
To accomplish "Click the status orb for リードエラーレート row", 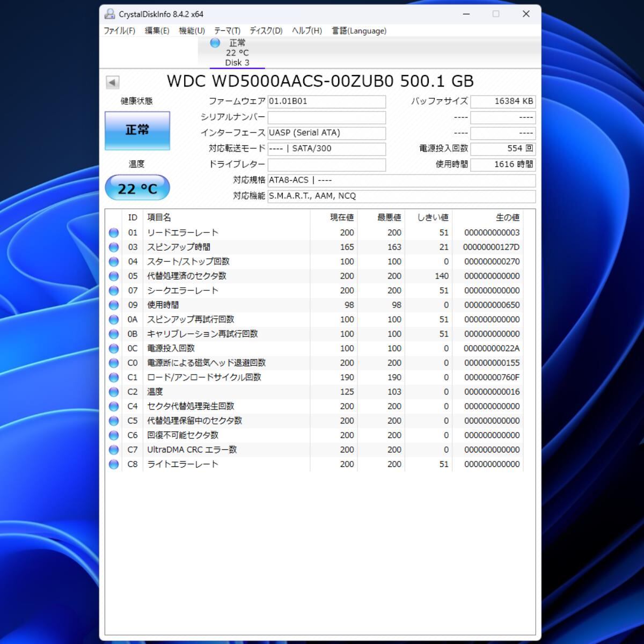I will click(x=114, y=233).
